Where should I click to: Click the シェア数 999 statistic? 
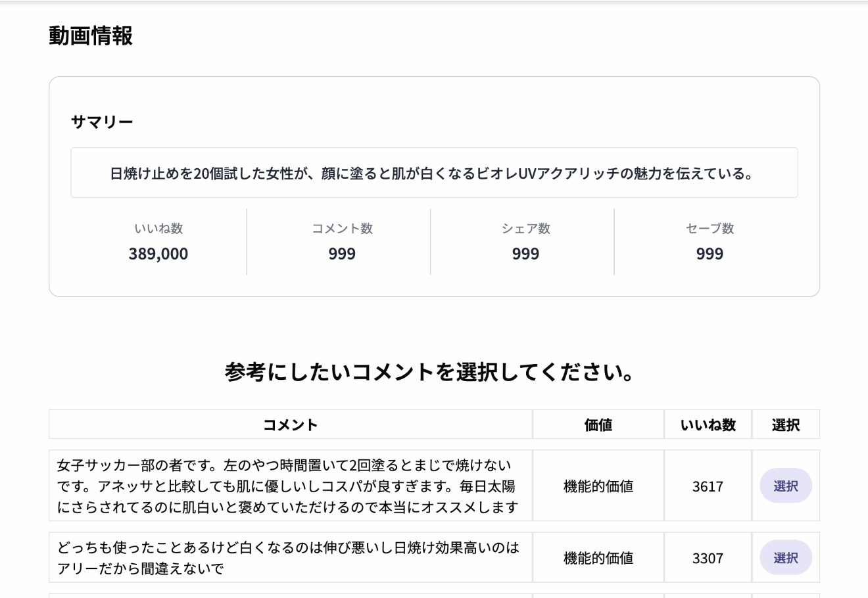point(525,254)
